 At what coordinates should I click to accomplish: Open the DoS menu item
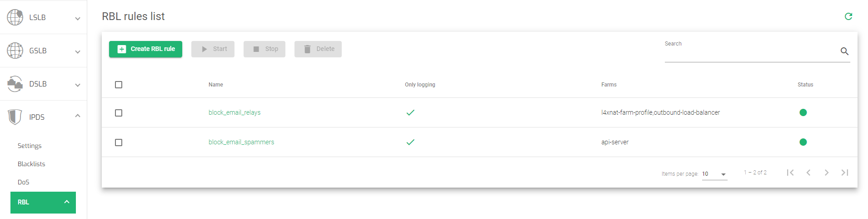point(23,182)
